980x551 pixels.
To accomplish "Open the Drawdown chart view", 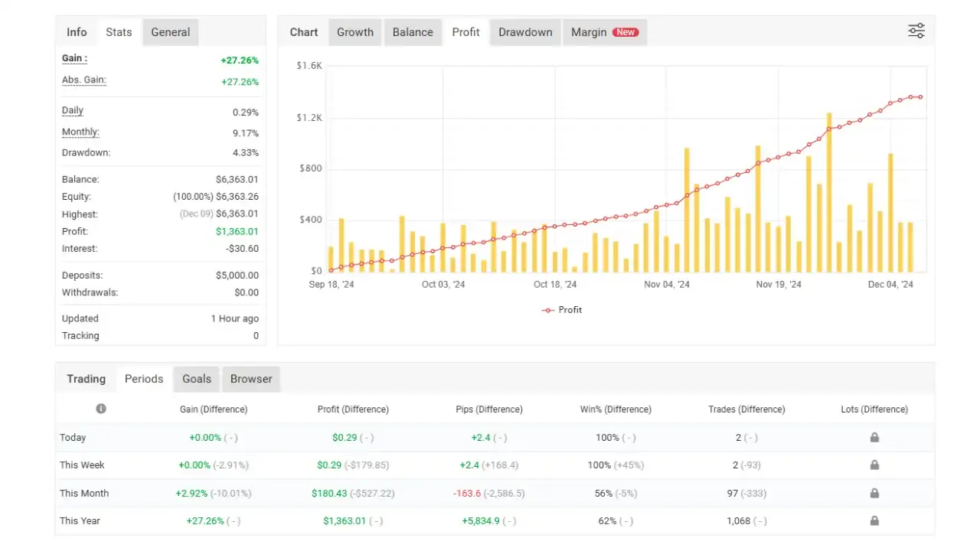I will (524, 32).
